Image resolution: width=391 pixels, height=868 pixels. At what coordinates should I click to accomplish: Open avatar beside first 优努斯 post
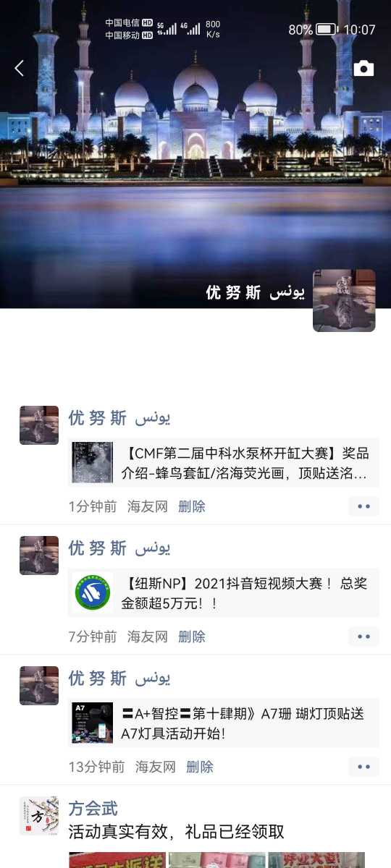pos(39,425)
